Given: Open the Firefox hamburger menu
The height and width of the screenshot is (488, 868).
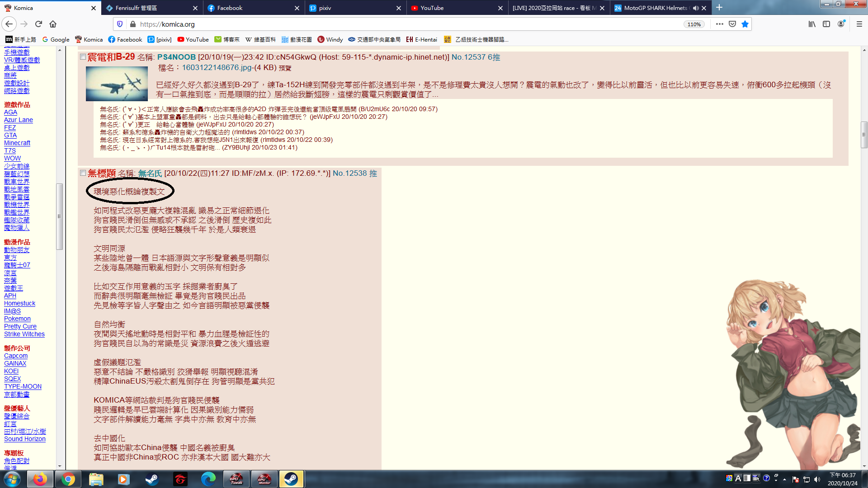Looking at the screenshot, I should 859,24.
